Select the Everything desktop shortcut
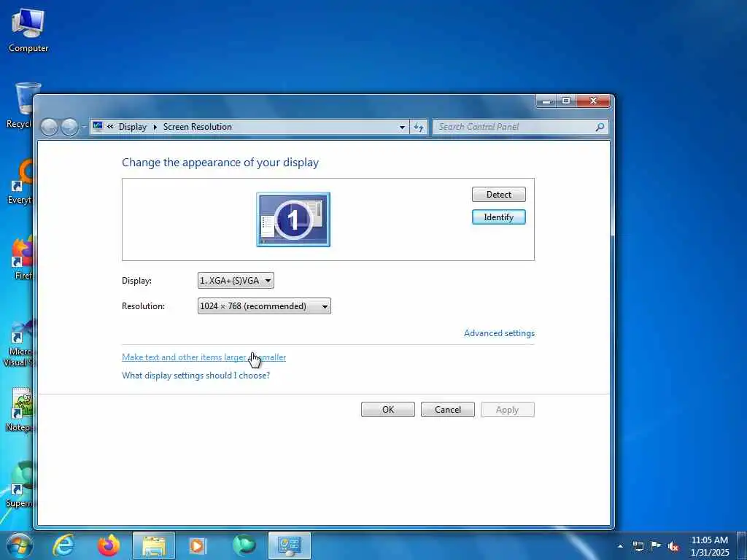 (20, 182)
